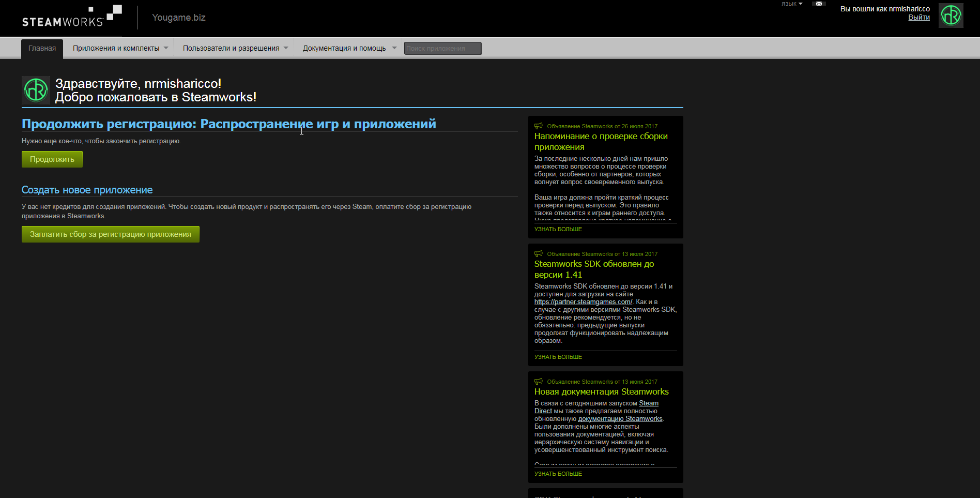Expand the arrow next to Приложения и комплекты
The width and height of the screenshot is (980, 498).
click(x=166, y=48)
